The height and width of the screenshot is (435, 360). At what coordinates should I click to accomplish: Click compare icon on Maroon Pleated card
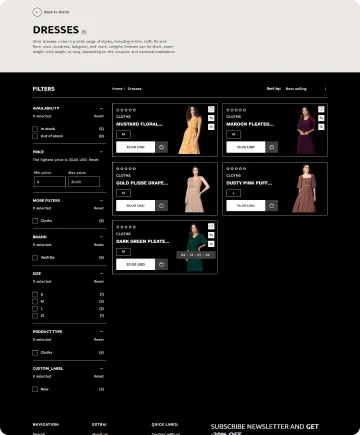(321, 118)
